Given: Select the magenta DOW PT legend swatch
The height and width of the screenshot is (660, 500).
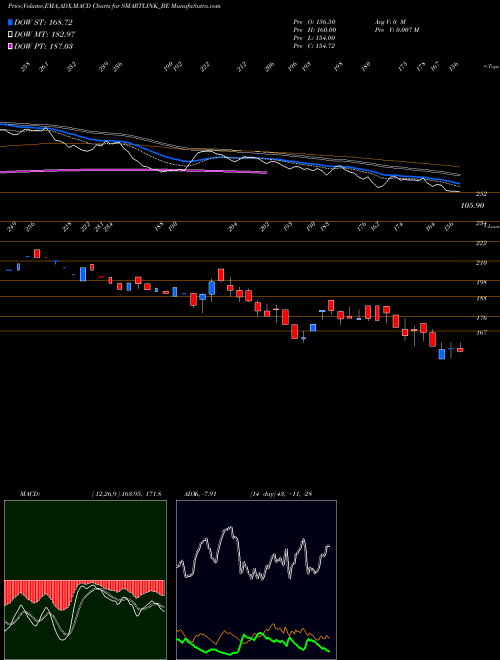Looking at the screenshot, I should [11, 46].
